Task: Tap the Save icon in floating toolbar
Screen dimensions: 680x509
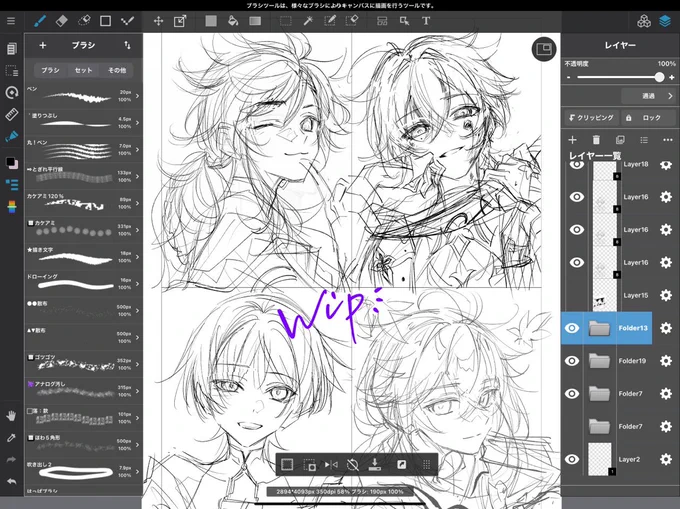Action: tap(375, 465)
